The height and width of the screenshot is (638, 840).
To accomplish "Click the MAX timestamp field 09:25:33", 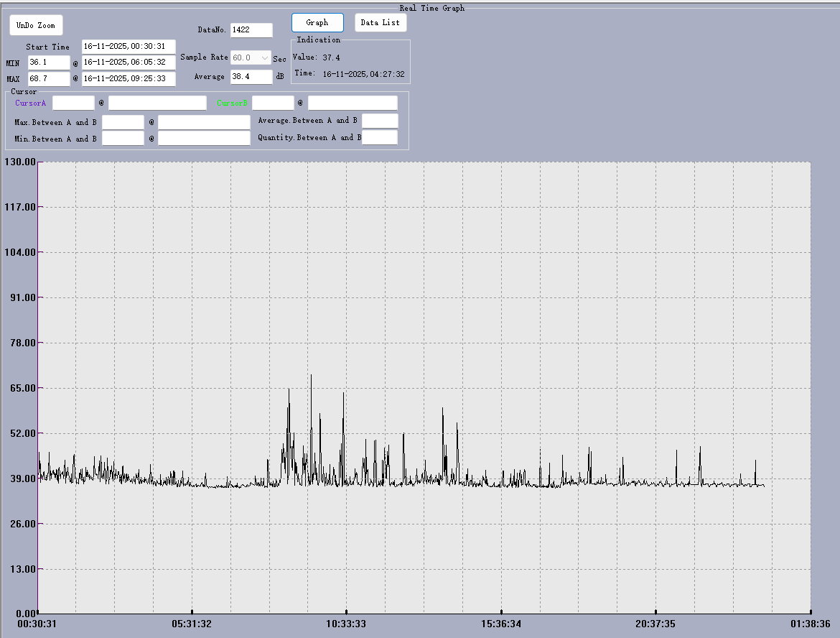I will click(129, 79).
